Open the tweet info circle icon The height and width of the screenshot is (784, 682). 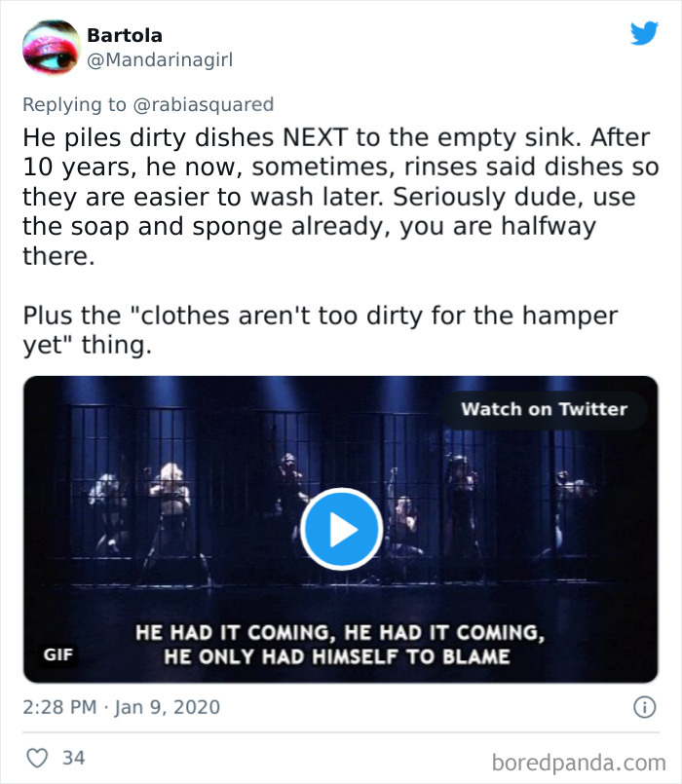(643, 707)
